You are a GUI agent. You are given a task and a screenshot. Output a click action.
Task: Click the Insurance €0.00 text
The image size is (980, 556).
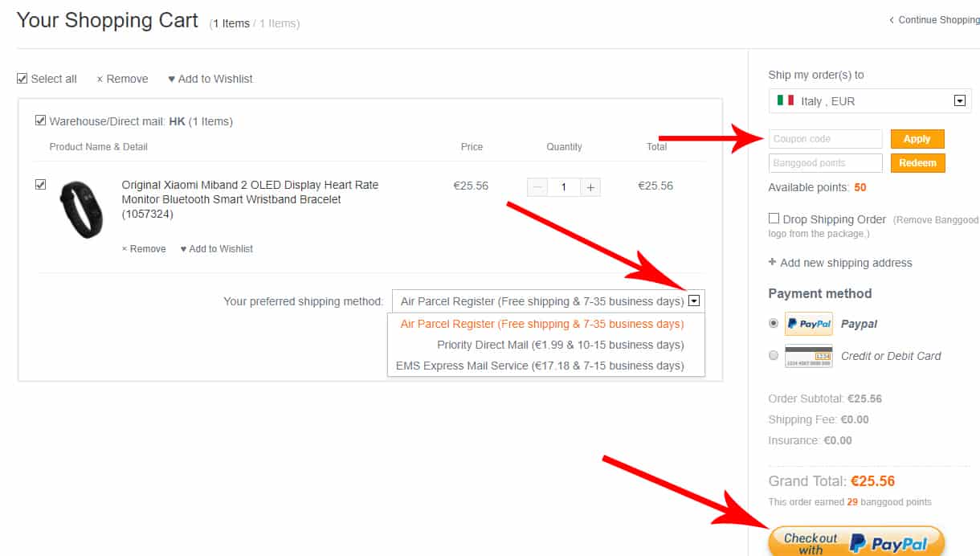[x=811, y=440]
